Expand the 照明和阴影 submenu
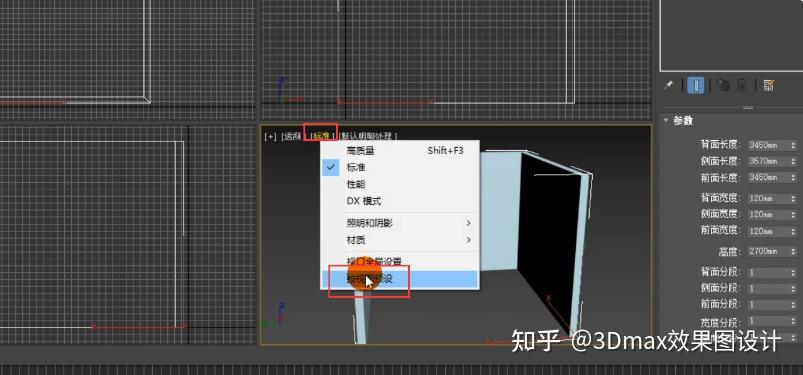 click(399, 223)
